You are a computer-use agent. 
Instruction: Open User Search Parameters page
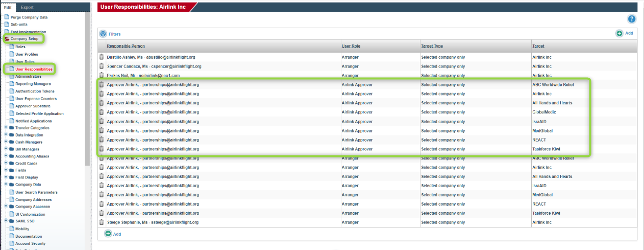click(36, 192)
